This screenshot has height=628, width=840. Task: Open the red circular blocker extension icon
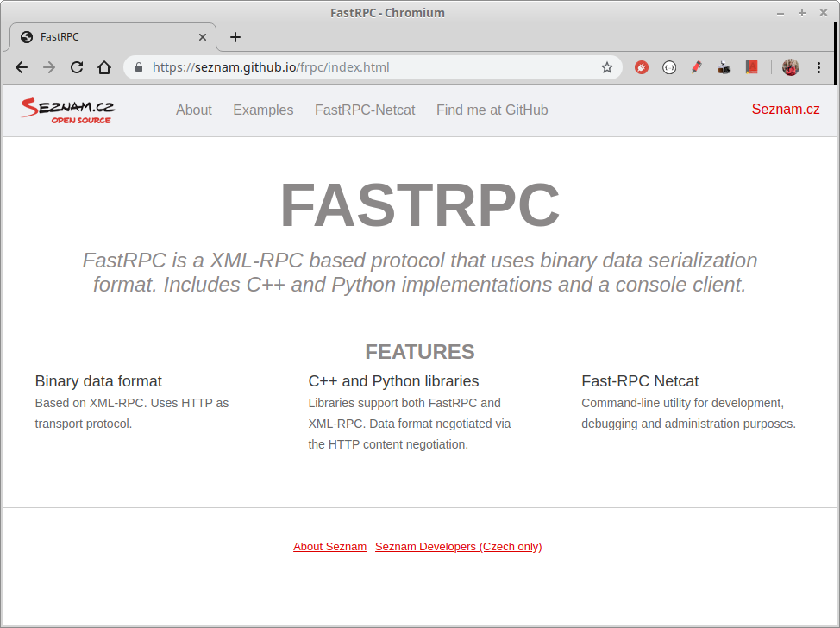coord(642,67)
